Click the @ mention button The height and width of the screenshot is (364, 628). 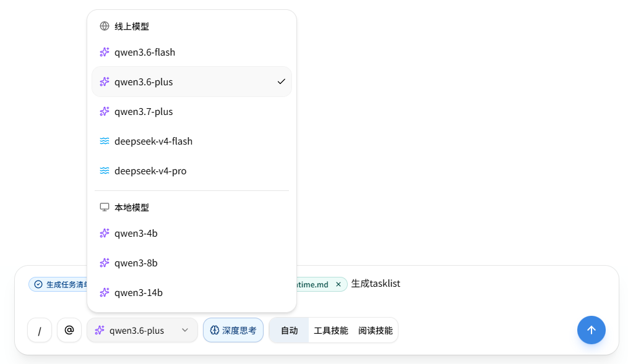click(69, 330)
